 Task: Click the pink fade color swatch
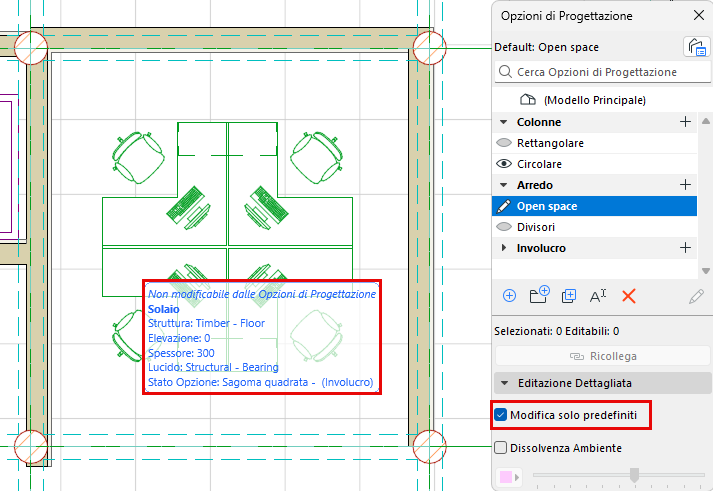[x=506, y=477]
